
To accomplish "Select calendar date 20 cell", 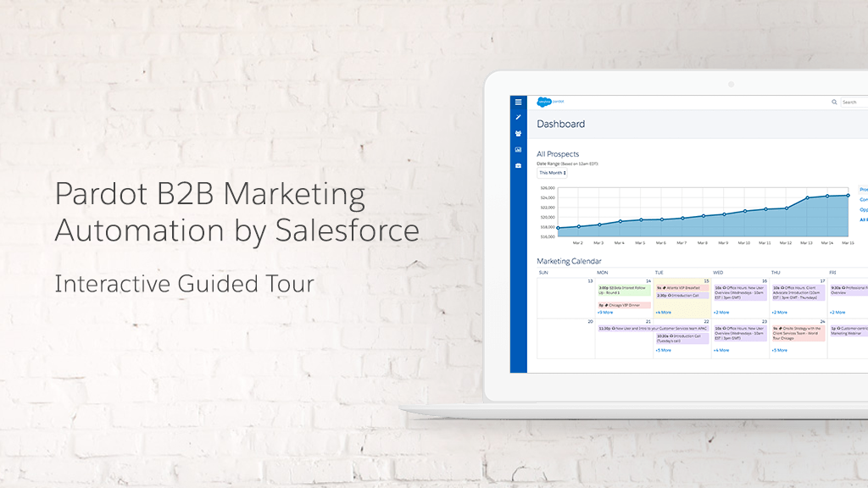I will pyautogui.click(x=565, y=338).
